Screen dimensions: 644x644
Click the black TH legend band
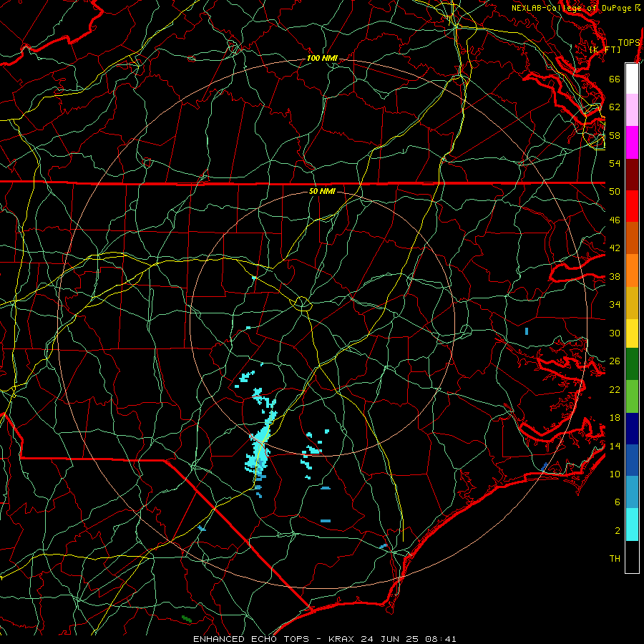point(632,557)
